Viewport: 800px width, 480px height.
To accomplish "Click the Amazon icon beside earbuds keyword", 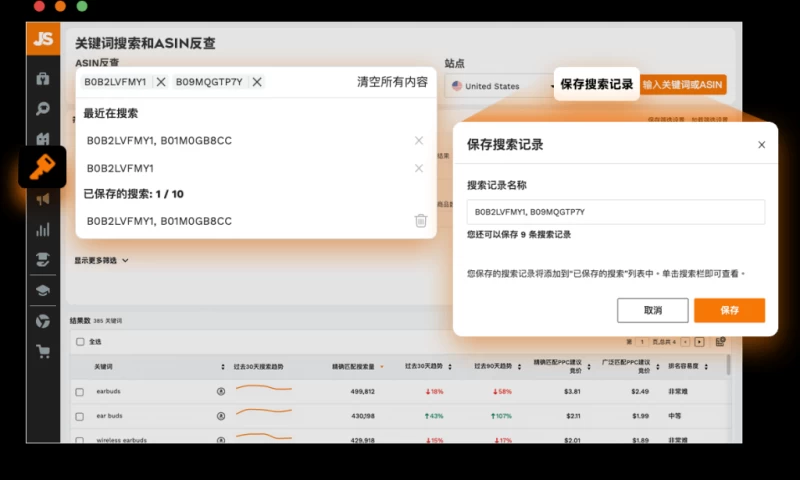I will pos(220,391).
